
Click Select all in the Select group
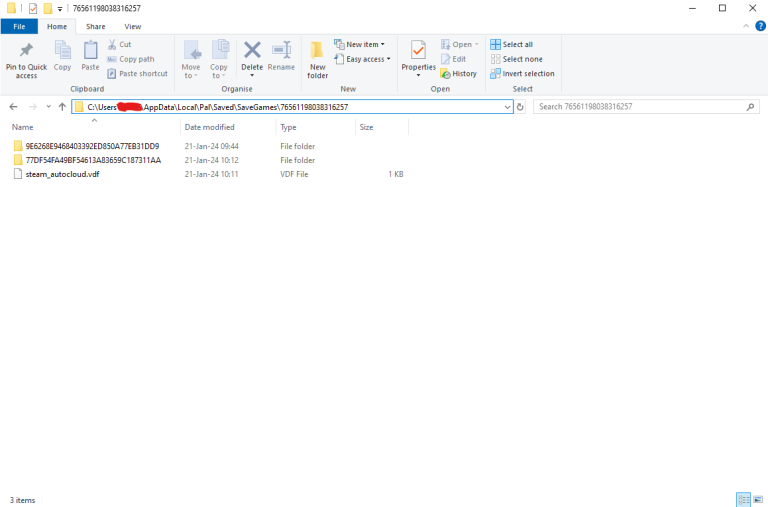click(511, 44)
